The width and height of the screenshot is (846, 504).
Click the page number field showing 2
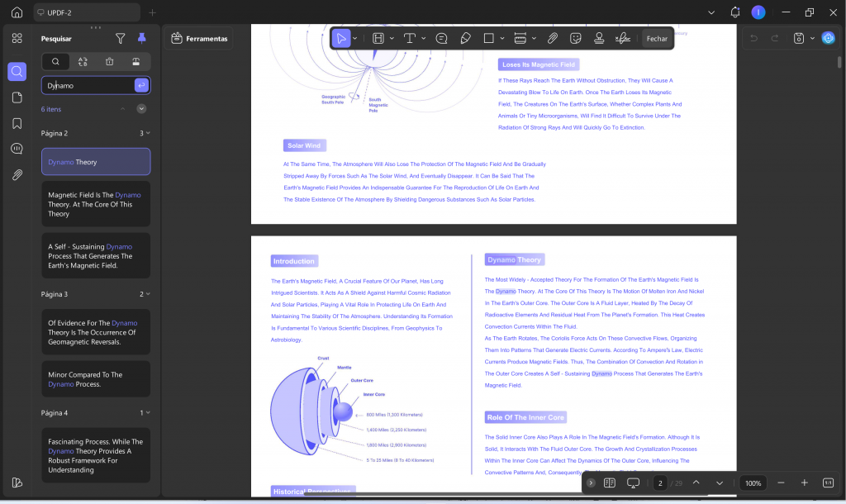[x=660, y=483]
